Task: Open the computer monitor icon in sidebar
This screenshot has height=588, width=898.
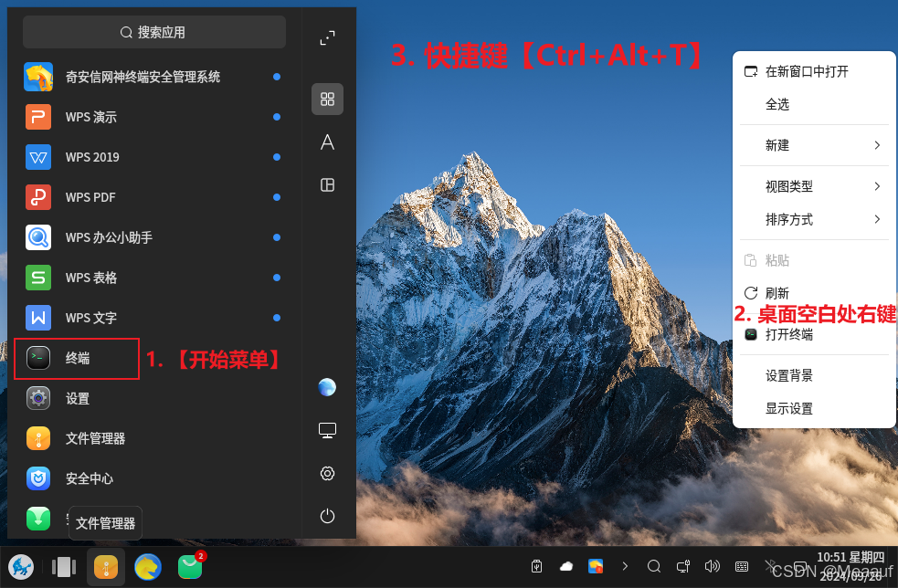Action: click(328, 431)
